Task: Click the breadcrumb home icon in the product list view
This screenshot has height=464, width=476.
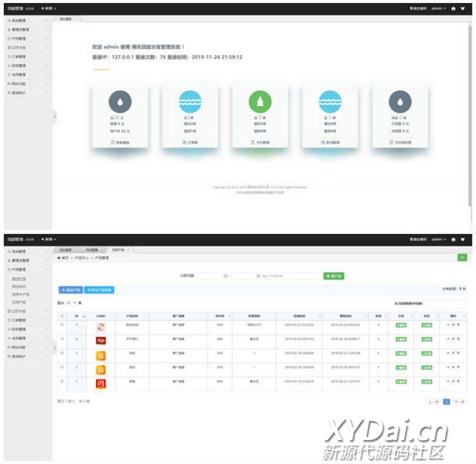Action: coord(59,258)
